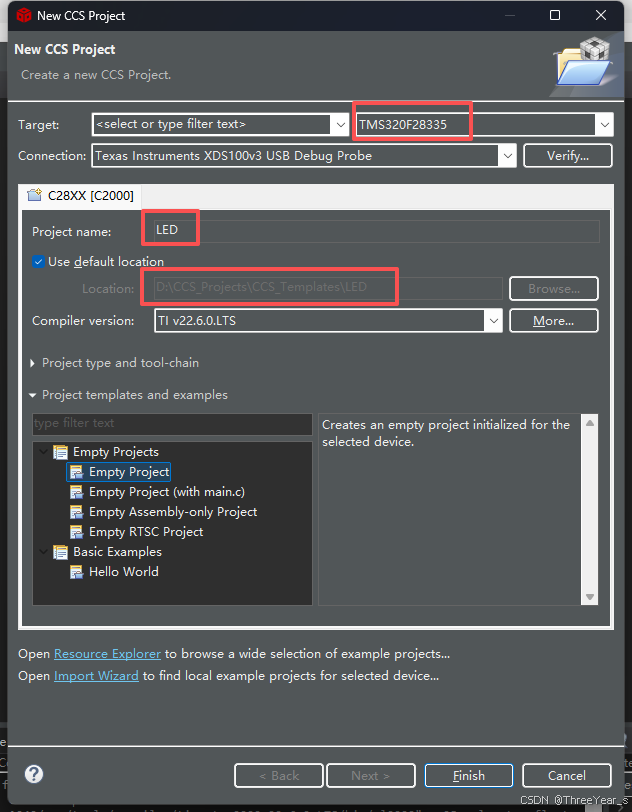
Task: Click the CCS cube icon in title bar
Action: point(24,16)
